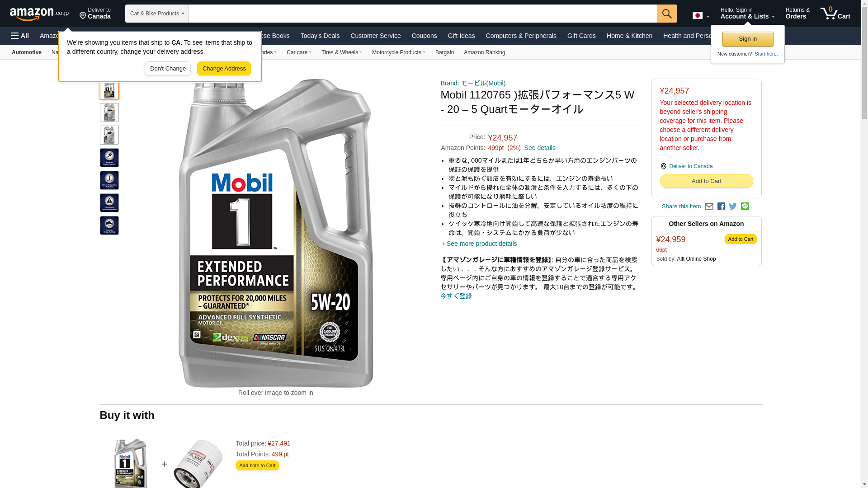
Task: Click the yellow Sign in button
Action: point(748,39)
